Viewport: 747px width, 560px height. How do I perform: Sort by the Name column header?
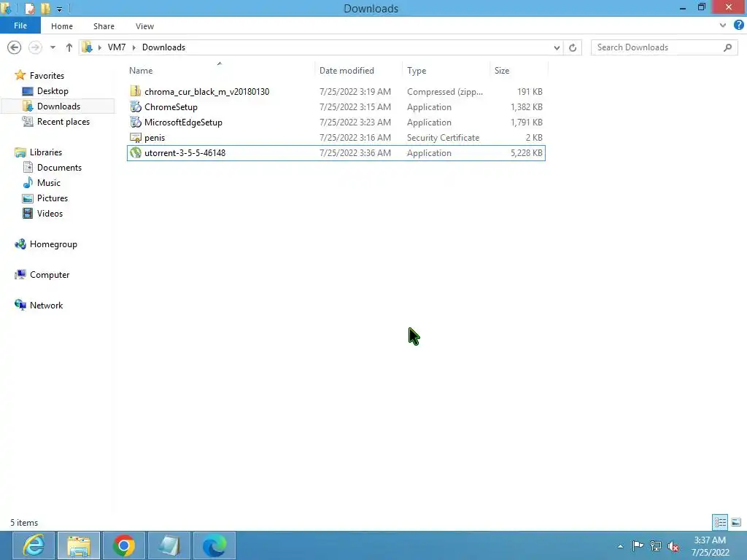[x=141, y=71]
